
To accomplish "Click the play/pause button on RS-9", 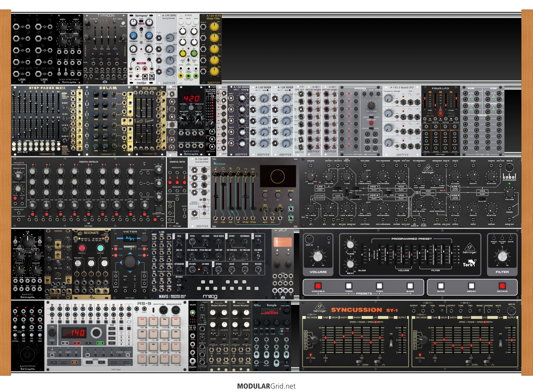I will point(100,343).
